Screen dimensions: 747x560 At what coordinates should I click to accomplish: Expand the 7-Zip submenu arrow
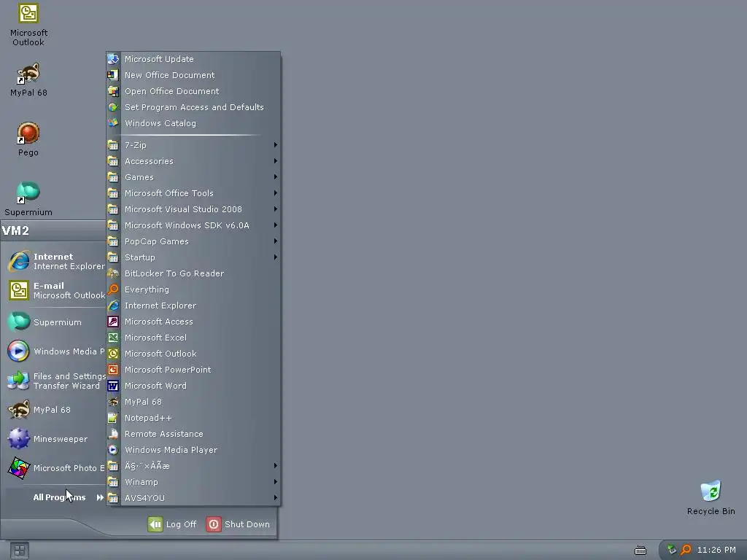click(275, 145)
